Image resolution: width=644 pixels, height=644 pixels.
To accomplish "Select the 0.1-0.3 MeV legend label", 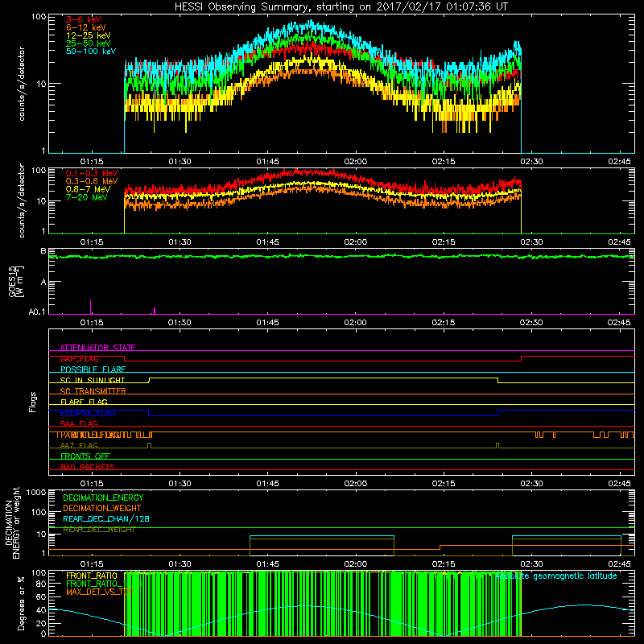I will click(x=92, y=173).
